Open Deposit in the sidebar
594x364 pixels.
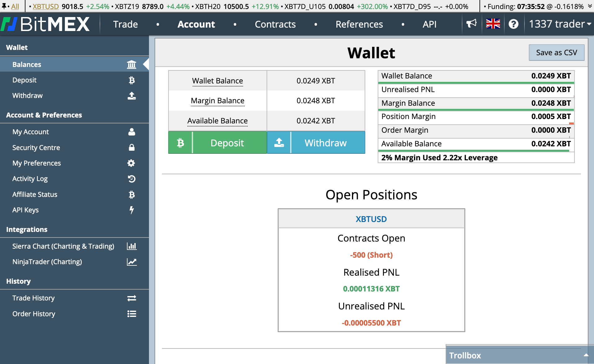click(x=74, y=80)
